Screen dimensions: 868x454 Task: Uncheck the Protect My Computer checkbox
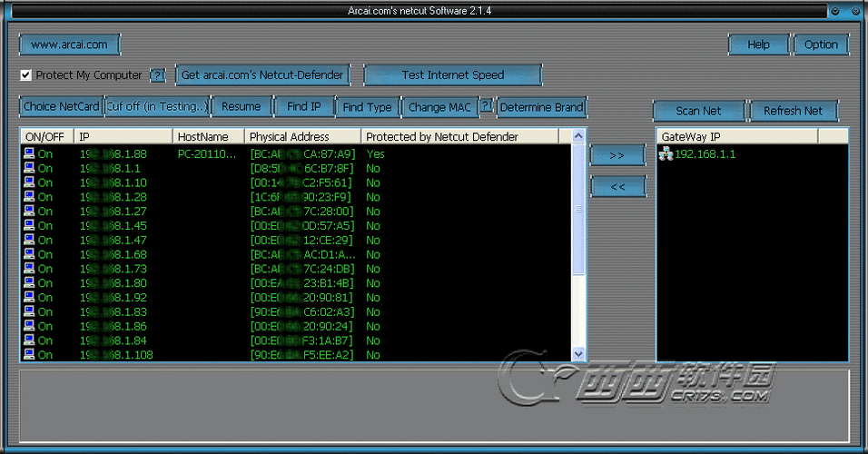click(26, 75)
